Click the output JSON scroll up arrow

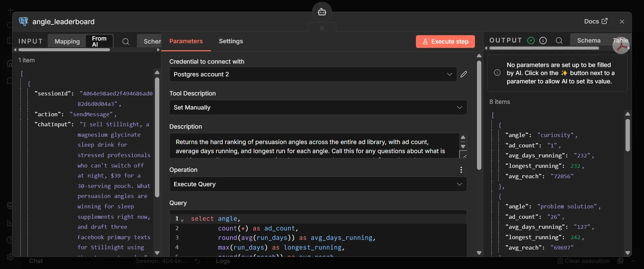(x=628, y=114)
